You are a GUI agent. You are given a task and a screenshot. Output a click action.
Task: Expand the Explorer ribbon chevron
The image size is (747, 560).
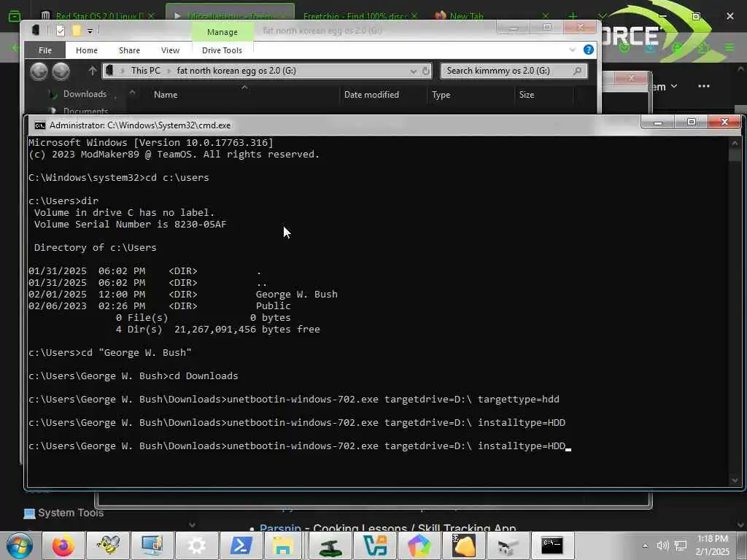click(572, 50)
